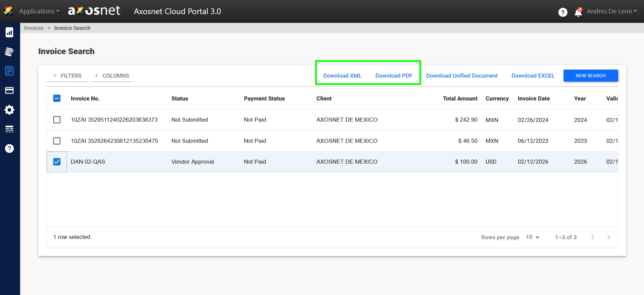This screenshot has height=295, width=644.
Task: Expand the Andres De Leon user menu
Action: tap(611, 11)
